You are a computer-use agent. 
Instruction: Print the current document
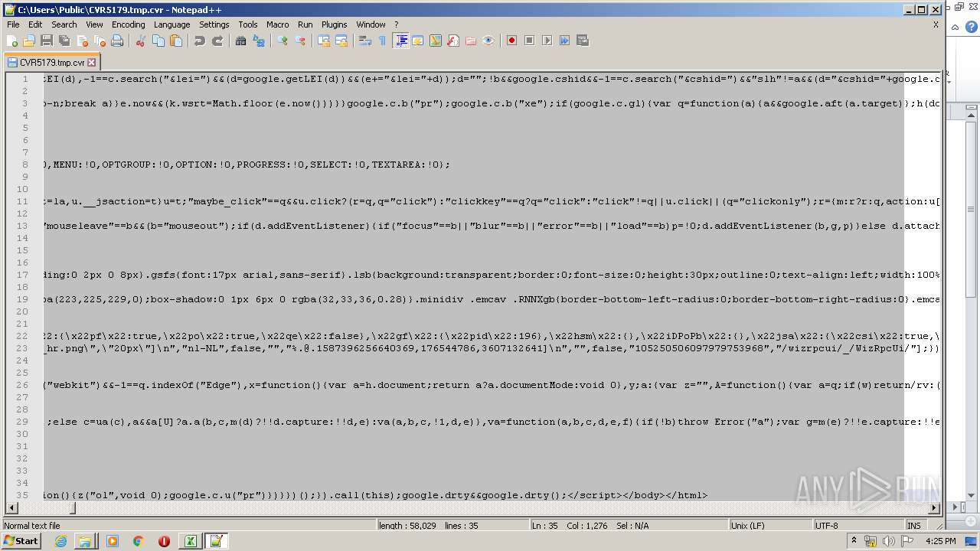(x=117, y=41)
